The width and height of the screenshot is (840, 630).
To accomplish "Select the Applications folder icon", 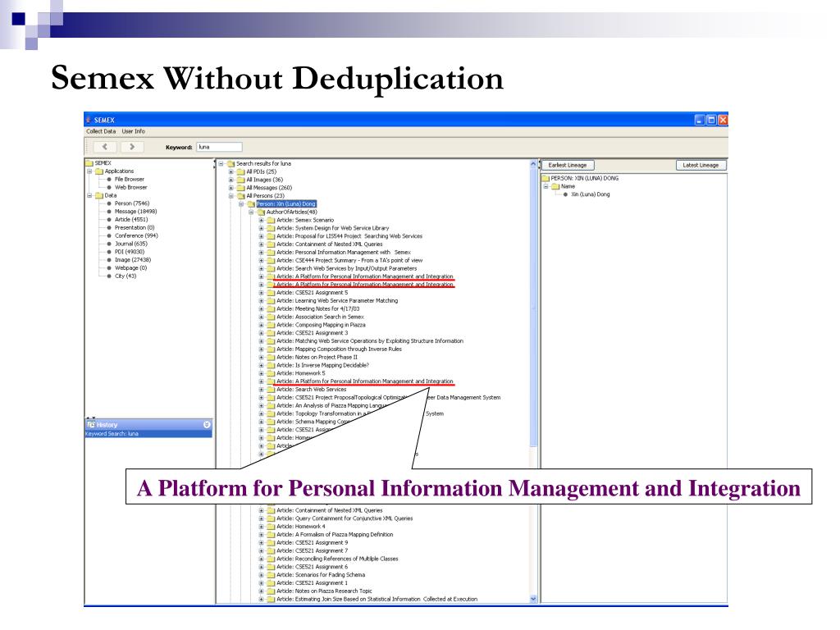I will click(x=99, y=171).
